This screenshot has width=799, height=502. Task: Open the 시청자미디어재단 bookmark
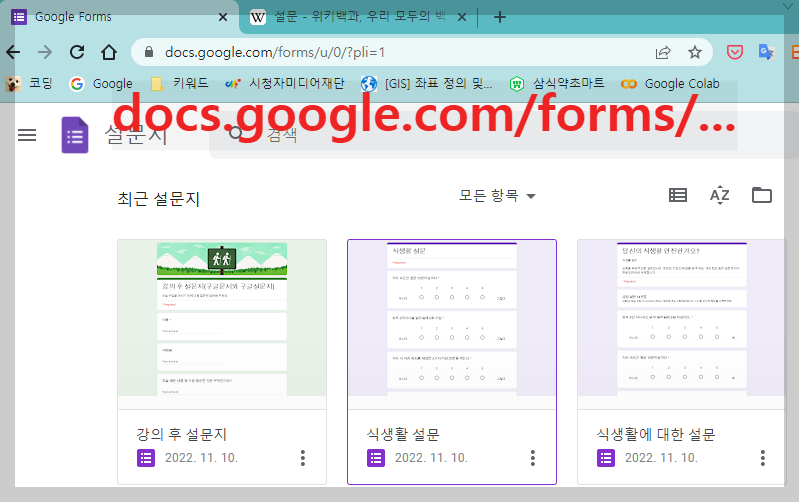click(x=285, y=83)
